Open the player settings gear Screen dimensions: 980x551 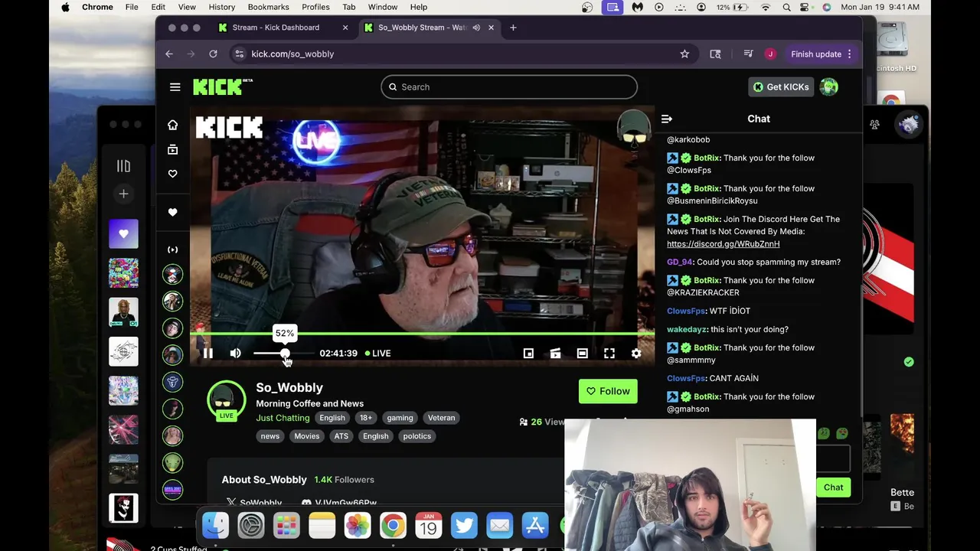coord(636,353)
